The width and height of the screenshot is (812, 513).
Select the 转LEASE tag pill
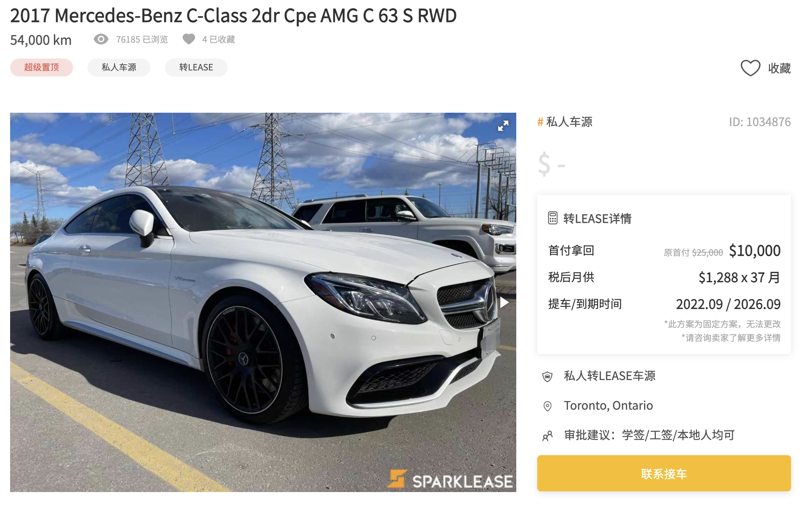tap(196, 68)
